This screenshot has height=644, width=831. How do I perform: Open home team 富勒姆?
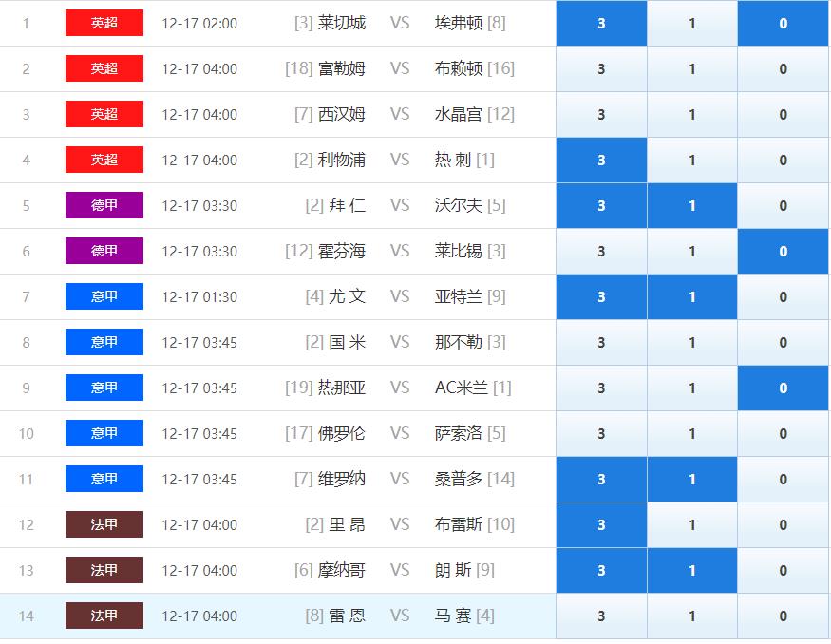point(342,68)
